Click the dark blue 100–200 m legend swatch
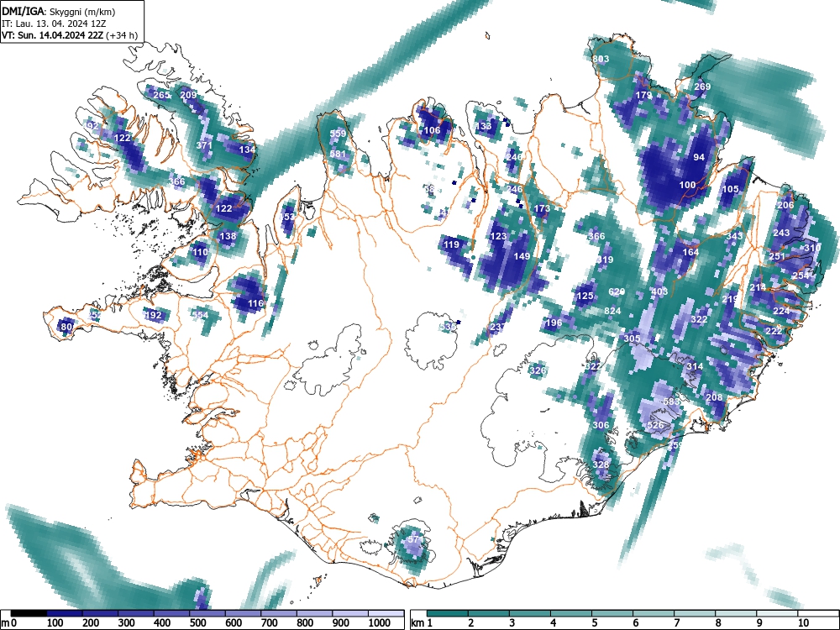This screenshot has height=630, width=840. click(x=65, y=613)
